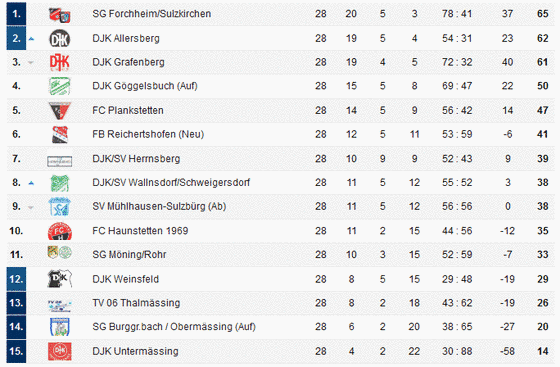Click the DJK Weinsfeld logo
The image size is (560, 367).
pyautogui.click(x=60, y=279)
